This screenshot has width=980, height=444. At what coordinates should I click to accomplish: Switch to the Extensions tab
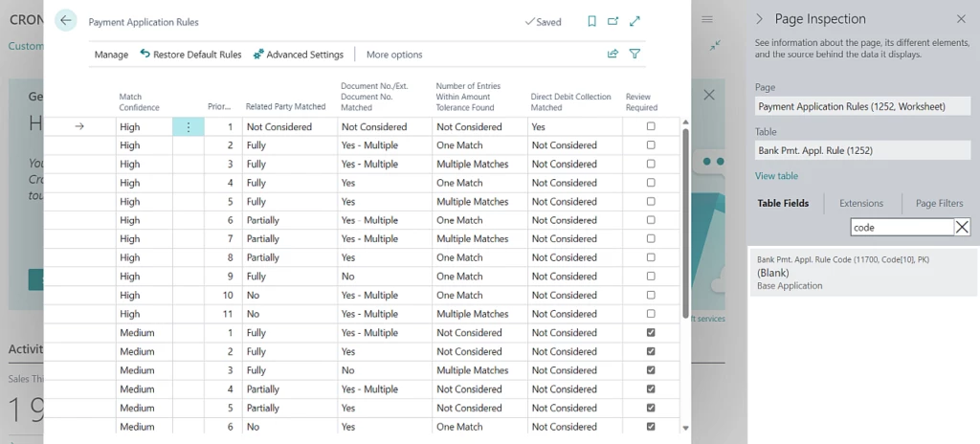[861, 203]
